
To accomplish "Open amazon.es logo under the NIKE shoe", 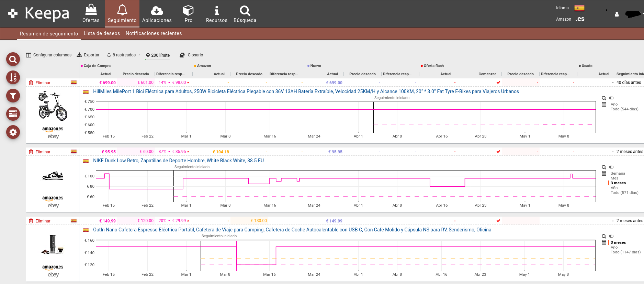I will click(x=53, y=198).
